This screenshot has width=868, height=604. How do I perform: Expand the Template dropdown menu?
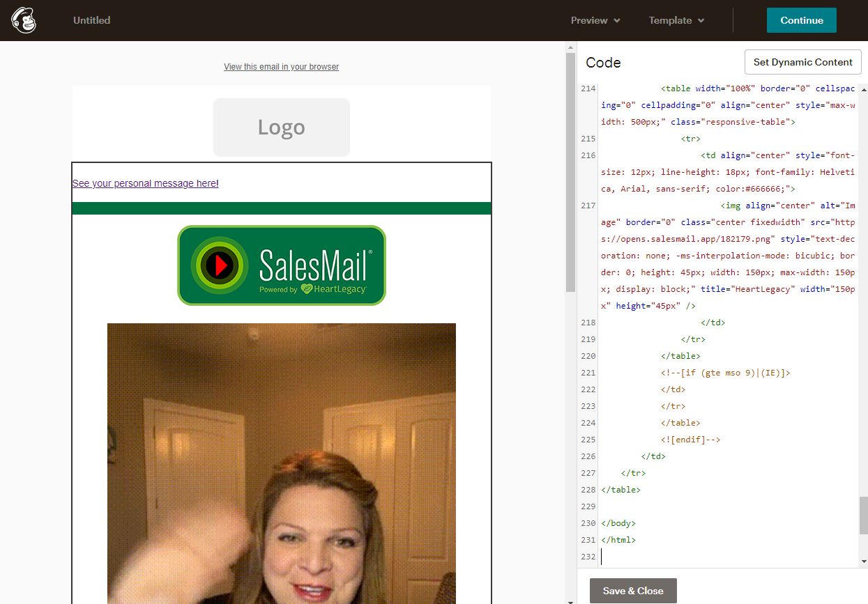pyautogui.click(x=676, y=20)
